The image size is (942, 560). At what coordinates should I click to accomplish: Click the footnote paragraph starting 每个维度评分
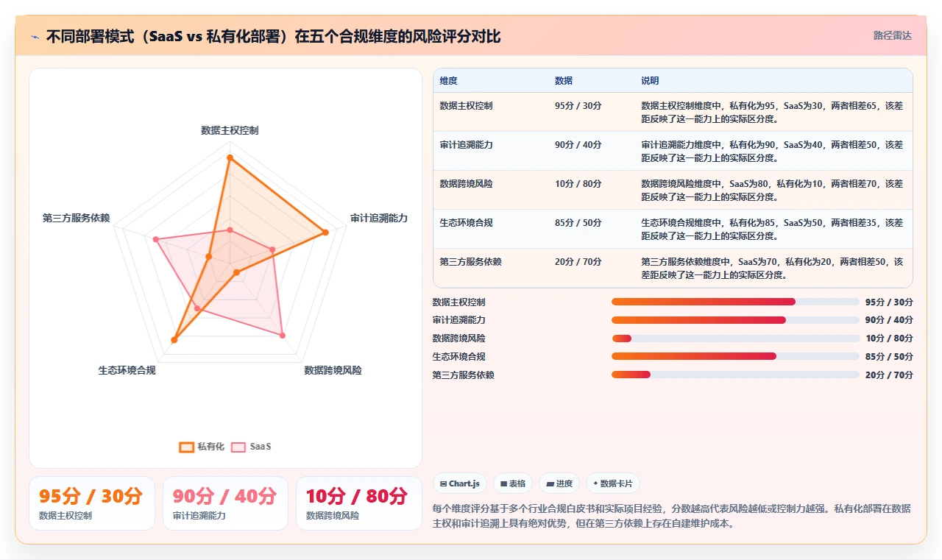click(672, 516)
